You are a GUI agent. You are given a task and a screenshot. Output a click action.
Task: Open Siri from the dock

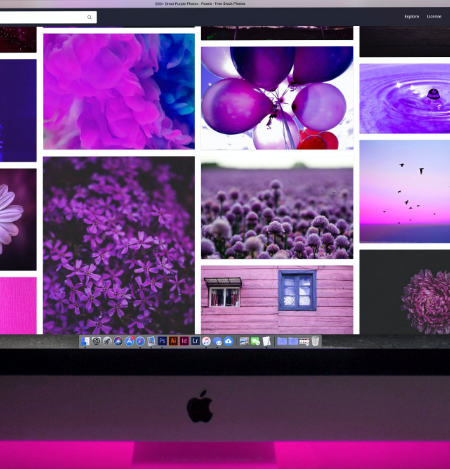click(x=118, y=341)
